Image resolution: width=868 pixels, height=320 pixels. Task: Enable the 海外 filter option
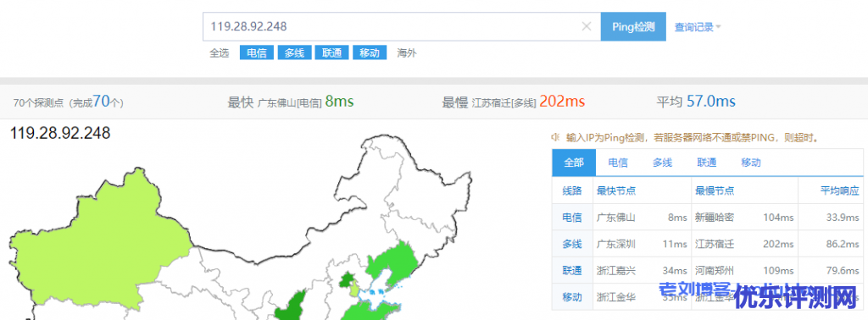407,53
